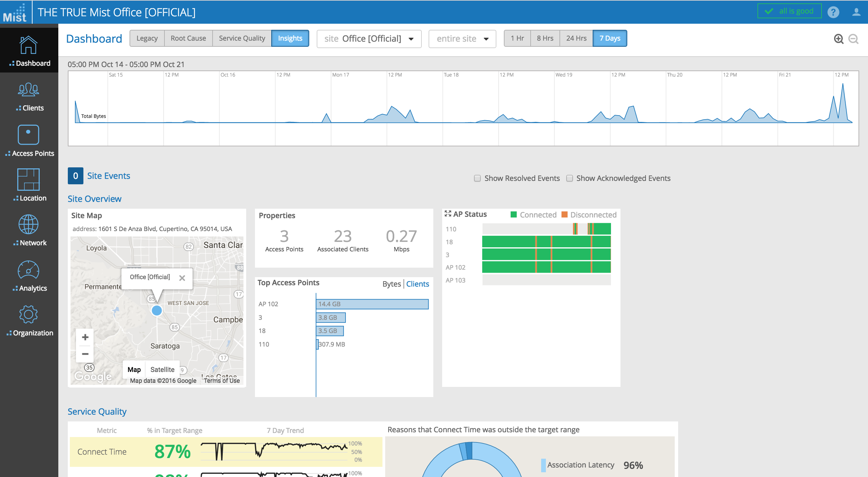This screenshot has width=868, height=477.
Task: Show Top Access Points by Clients
Action: tap(417, 284)
